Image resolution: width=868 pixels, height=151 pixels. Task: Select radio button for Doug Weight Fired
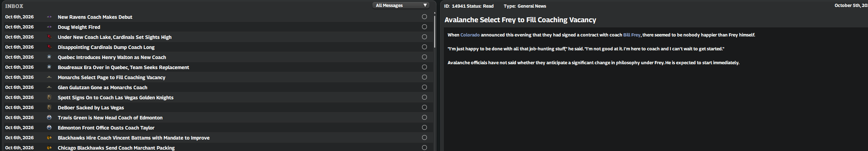click(x=424, y=27)
